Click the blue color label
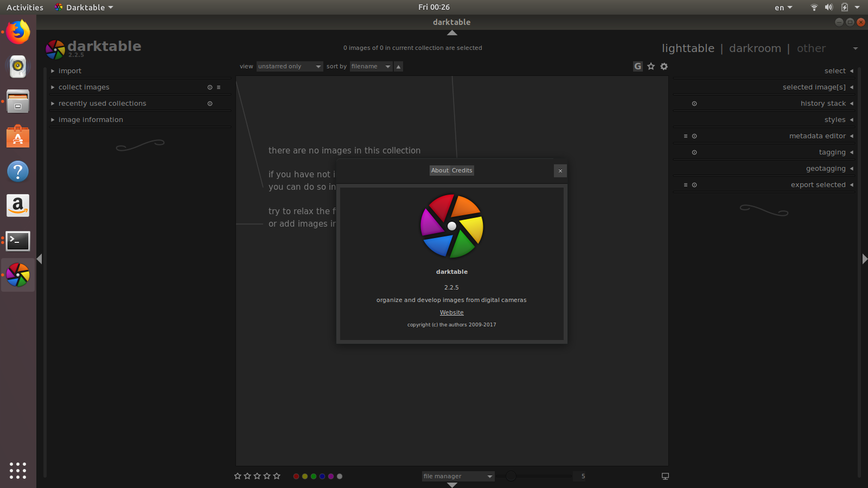 322,476
